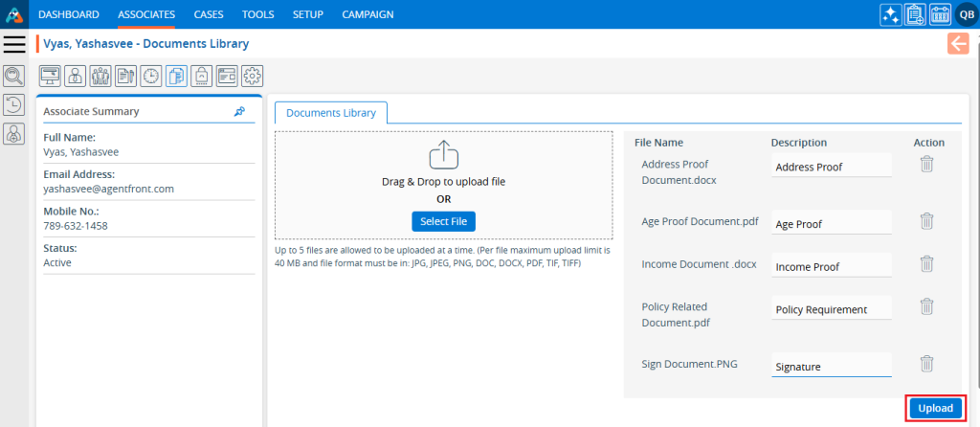
Task: Open the TOOLS menu
Action: click(257, 14)
